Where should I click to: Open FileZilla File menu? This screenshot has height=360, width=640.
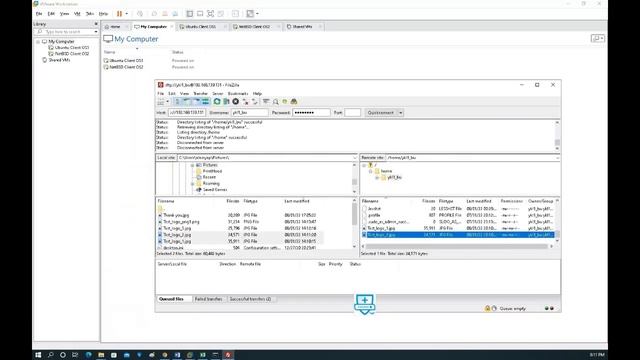click(160, 93)
